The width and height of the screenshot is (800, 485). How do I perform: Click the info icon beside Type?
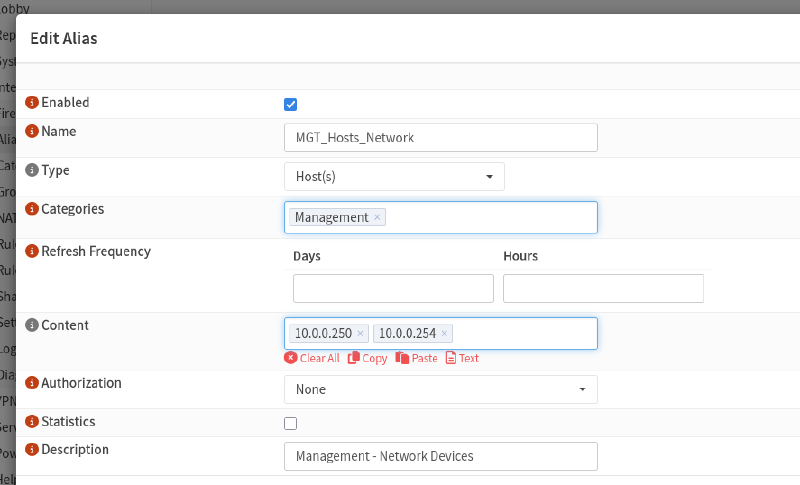coord(32,170)
